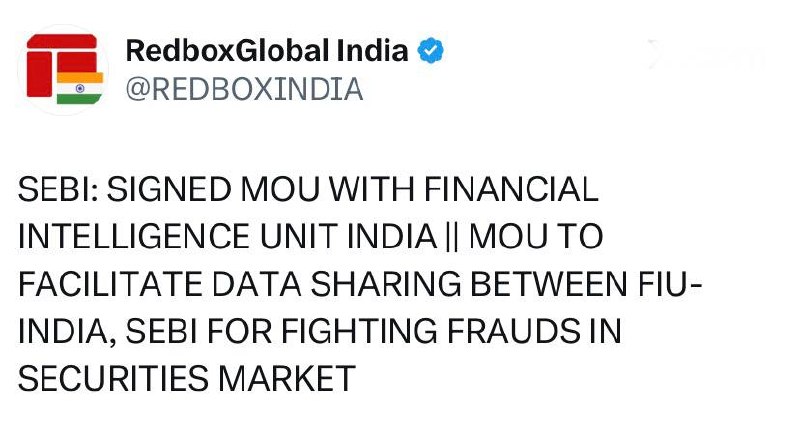Open the @REDBOXINDIA handle
The image size is (800, 435).
click(243, 89)
